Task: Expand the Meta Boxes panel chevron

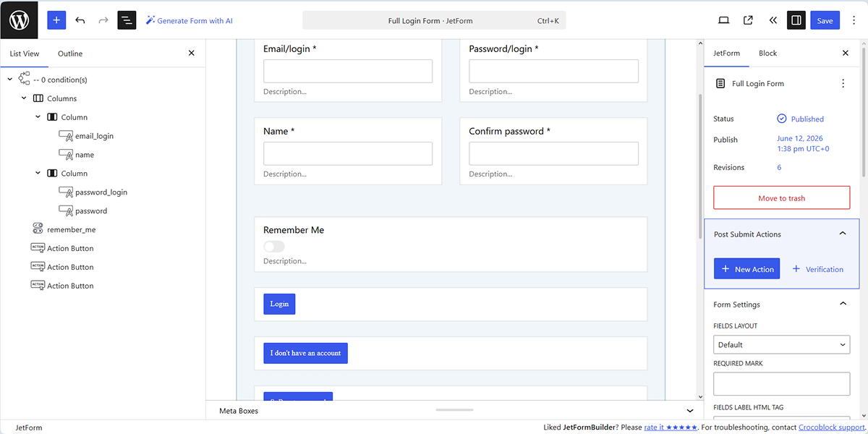Action: (689, 411)
